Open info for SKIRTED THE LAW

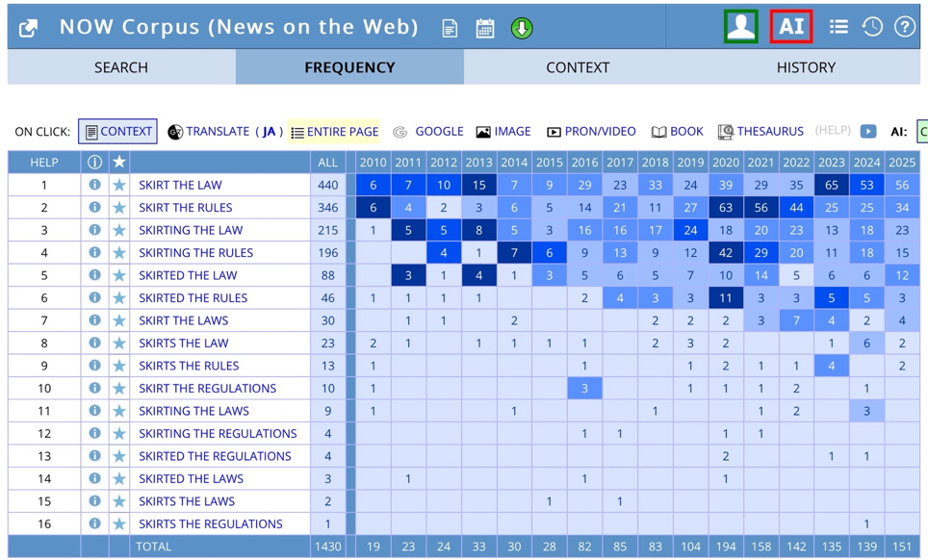point(94,275)
